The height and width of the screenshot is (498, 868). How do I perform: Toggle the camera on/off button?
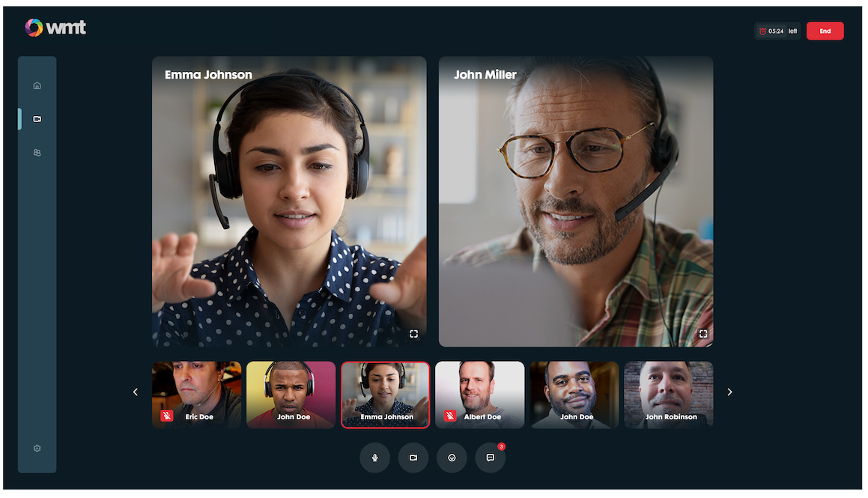click(x=413, y=458)
